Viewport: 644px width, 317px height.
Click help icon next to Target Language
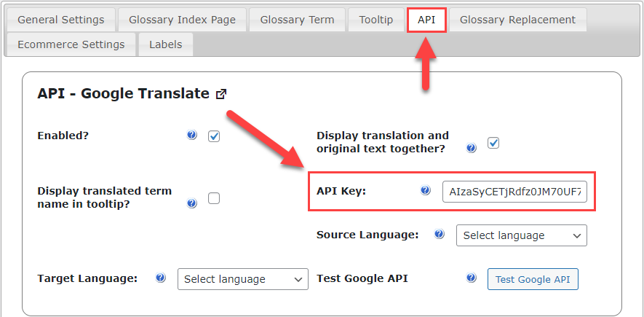point(161,278)
